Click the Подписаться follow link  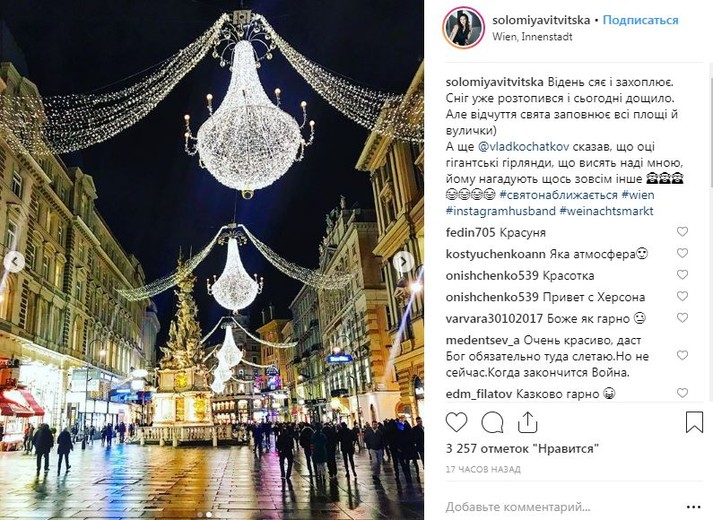[x=640, y=20]
